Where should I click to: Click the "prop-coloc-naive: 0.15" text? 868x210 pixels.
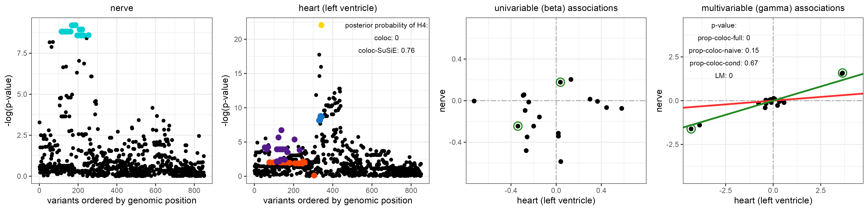(724, 51)
